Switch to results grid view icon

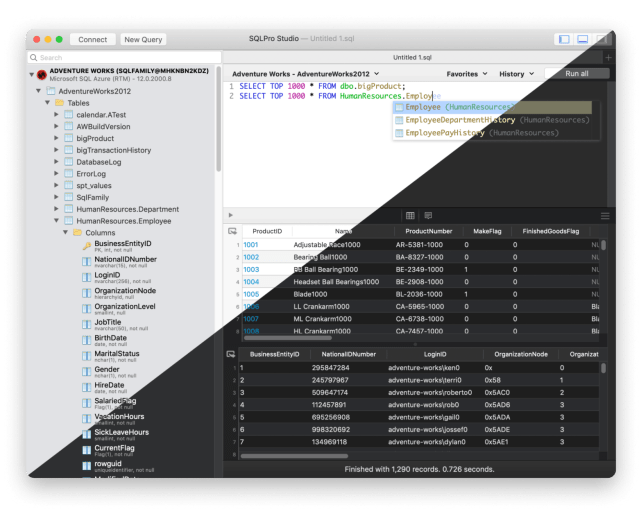click(x=410, y=215)
